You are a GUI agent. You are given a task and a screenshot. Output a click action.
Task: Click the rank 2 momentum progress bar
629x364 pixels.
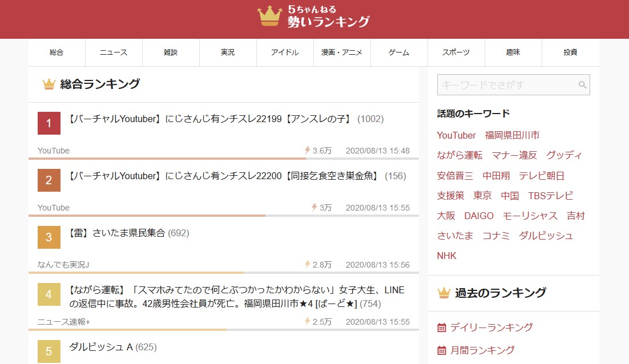223,216
